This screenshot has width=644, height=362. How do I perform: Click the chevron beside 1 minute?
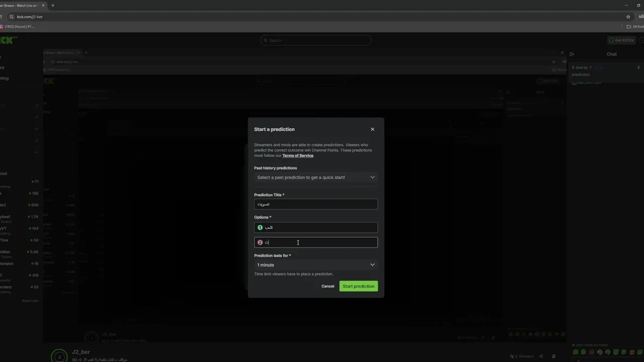point(372,265)
